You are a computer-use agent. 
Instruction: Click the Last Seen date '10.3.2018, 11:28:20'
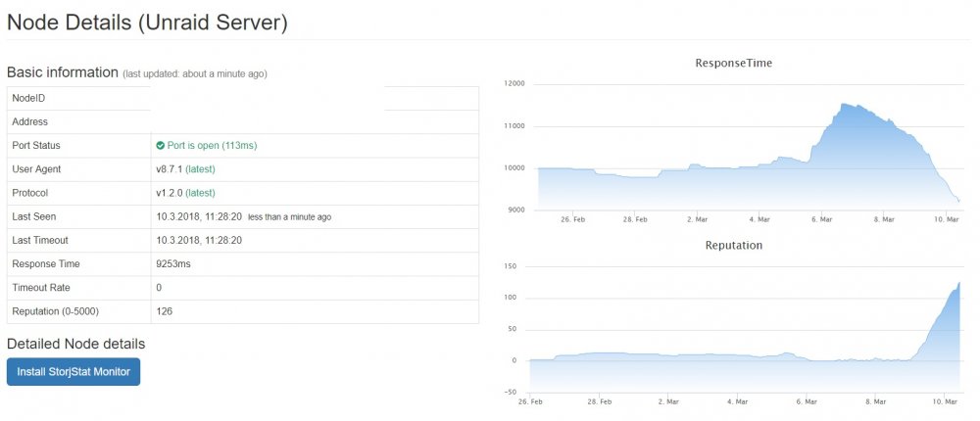[x=199, y=216]
